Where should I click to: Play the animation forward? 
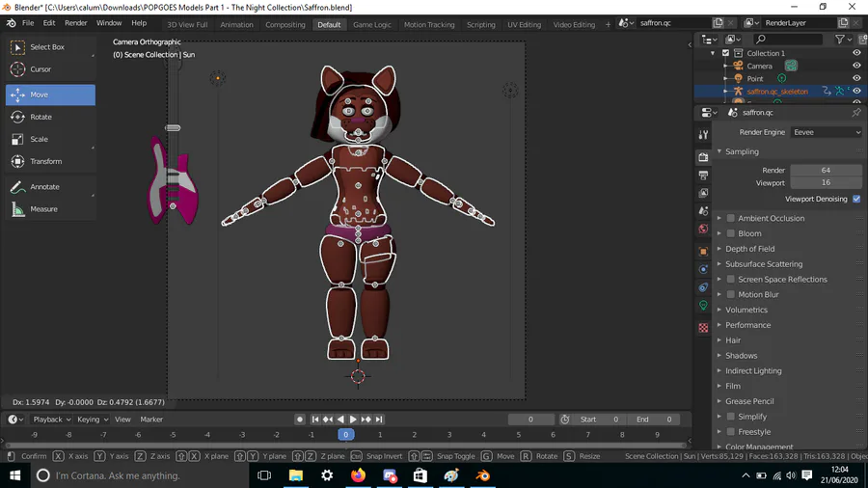[353, 420]
